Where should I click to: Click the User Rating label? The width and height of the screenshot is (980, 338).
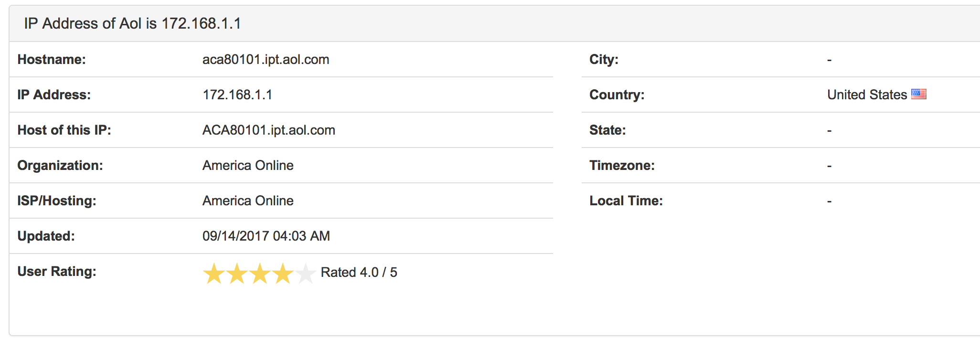click(x=57, y=272)
